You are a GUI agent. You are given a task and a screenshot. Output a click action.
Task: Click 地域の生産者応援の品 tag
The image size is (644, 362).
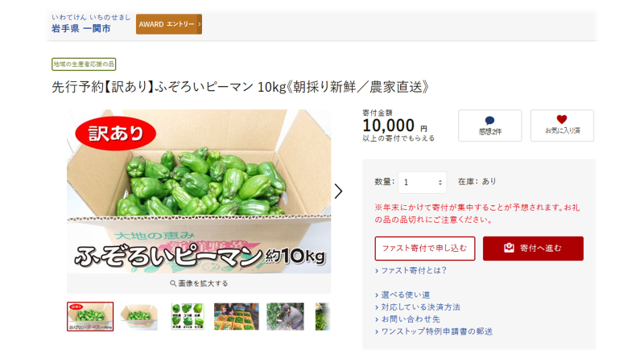click(x=84, y=64)
